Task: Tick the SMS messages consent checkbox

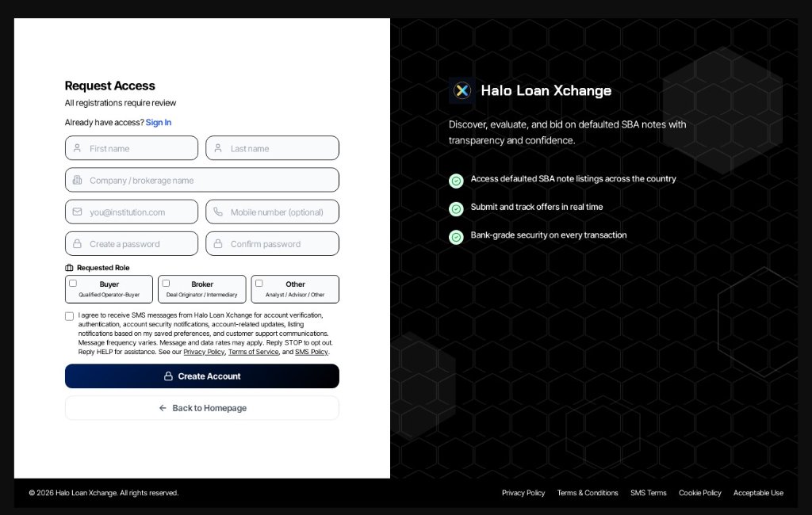Action: [70, 316]
